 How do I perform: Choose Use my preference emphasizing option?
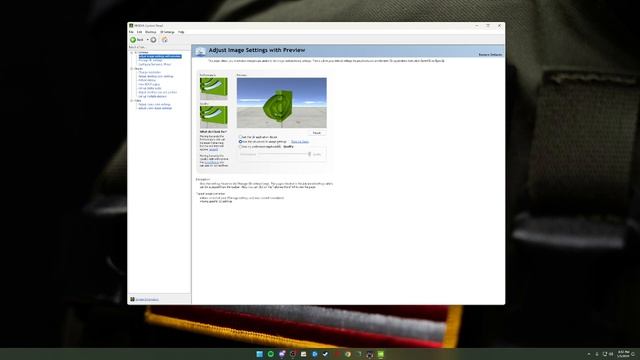240,147
